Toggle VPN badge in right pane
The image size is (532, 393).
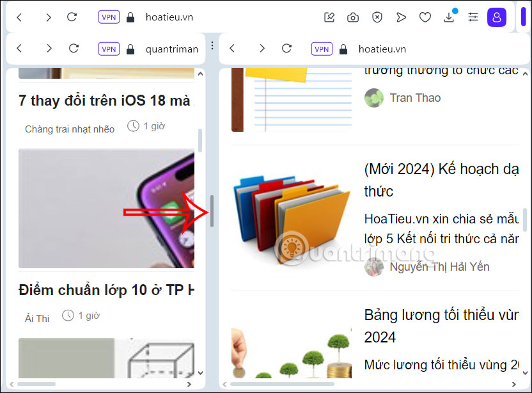coord(322,49)
